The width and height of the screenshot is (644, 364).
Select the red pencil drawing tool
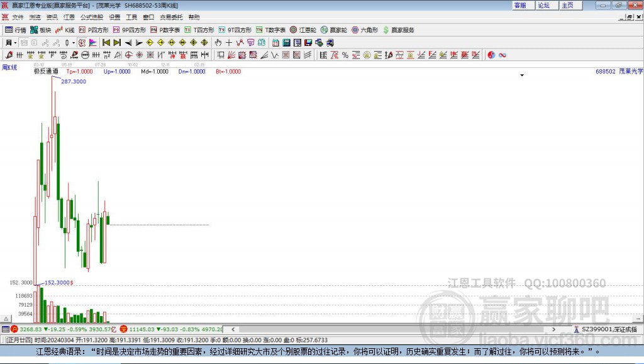(9, 55)
